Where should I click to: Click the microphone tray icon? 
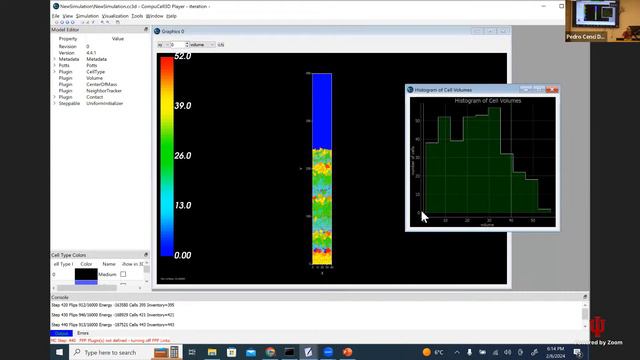469,352
